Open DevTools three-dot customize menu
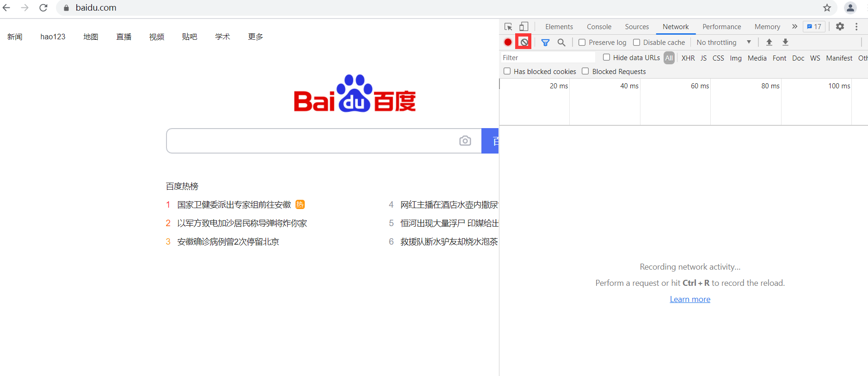 pos(856,26)
